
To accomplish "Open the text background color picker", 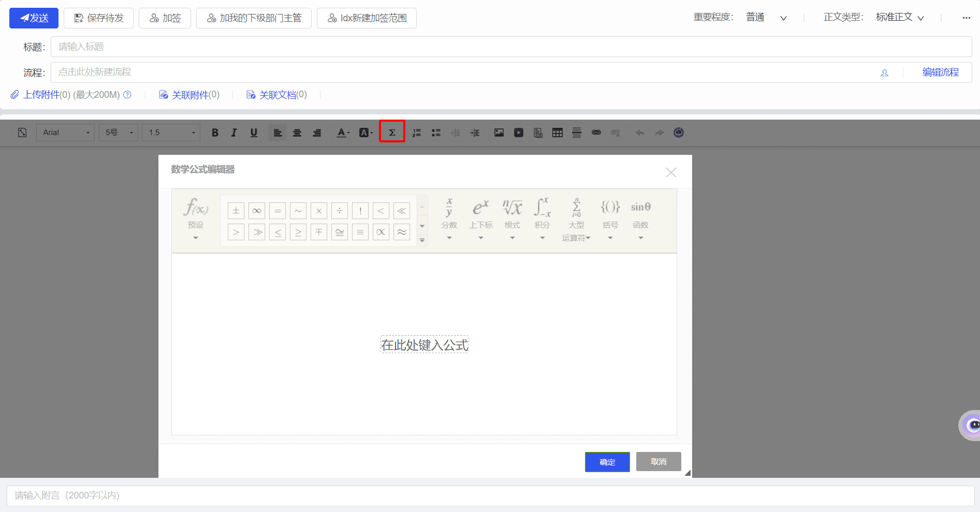I will click(366, 133).
